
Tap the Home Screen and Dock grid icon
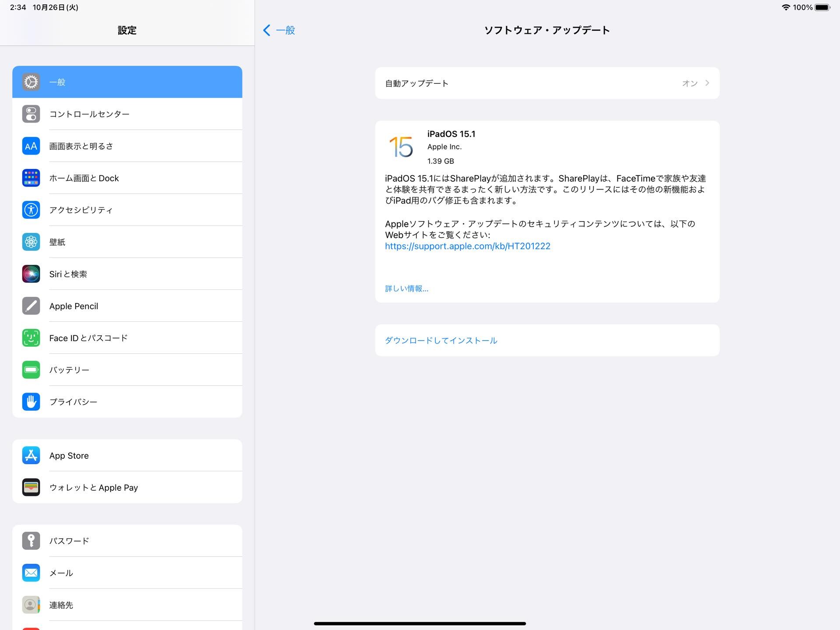tap(31, 178)
